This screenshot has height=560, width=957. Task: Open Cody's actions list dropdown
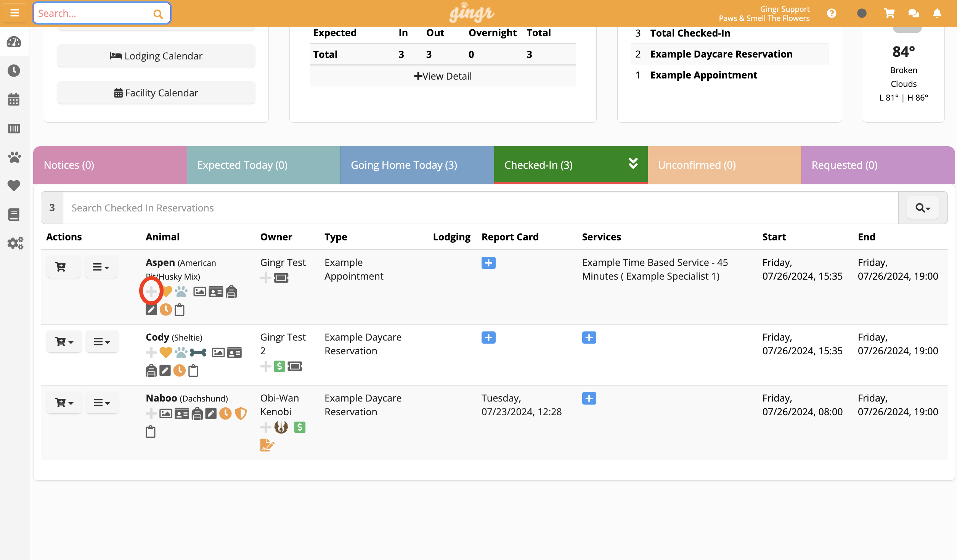pos(102,341)
